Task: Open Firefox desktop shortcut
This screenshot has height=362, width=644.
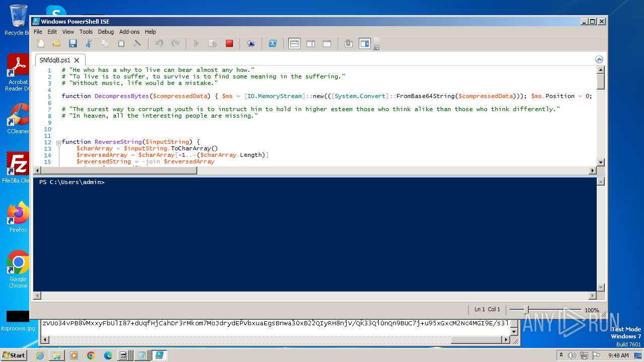Action: point(18,217)
